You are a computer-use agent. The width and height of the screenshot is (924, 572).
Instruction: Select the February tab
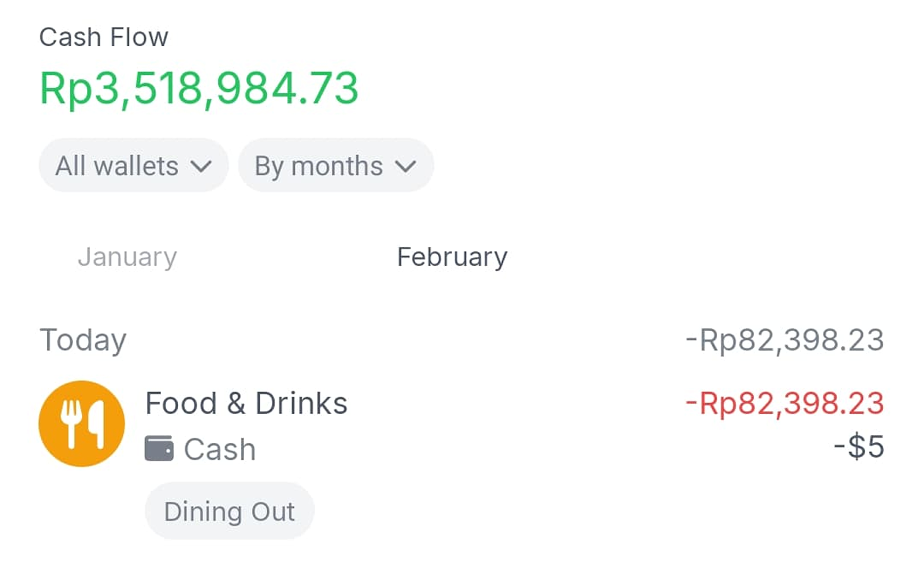452,257
